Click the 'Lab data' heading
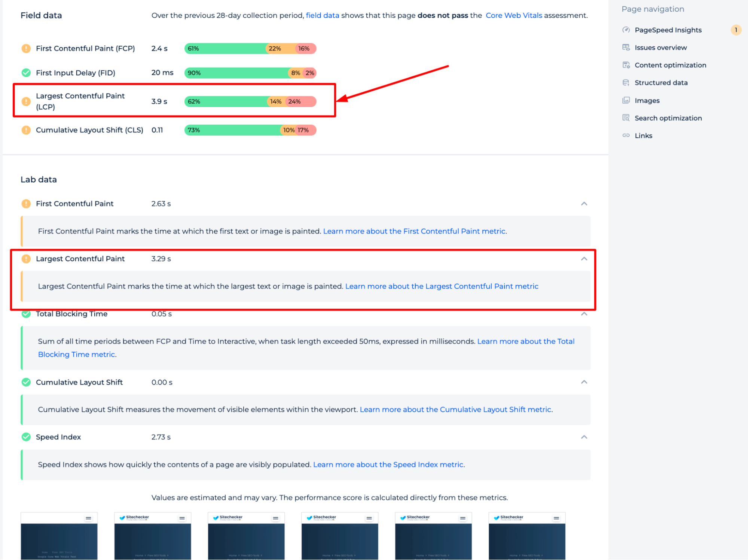The height and width of the screenshot is (560, 748). 39,180
